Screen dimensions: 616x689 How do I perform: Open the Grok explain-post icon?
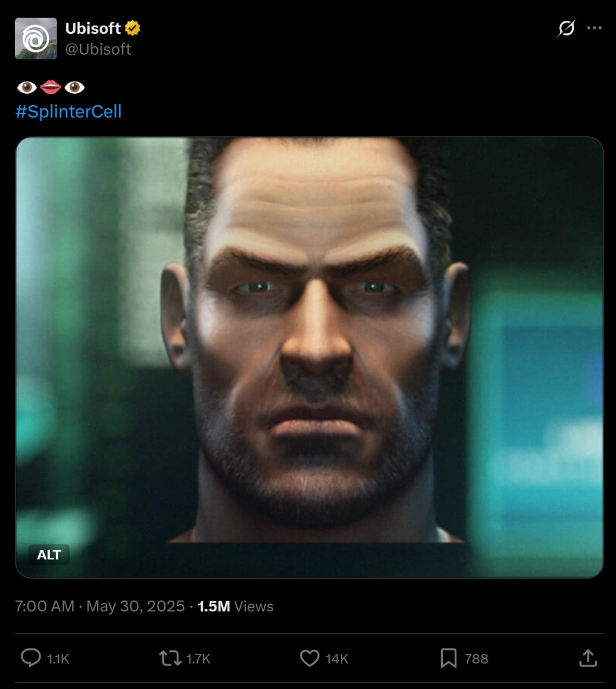click(x=566, y=28)
